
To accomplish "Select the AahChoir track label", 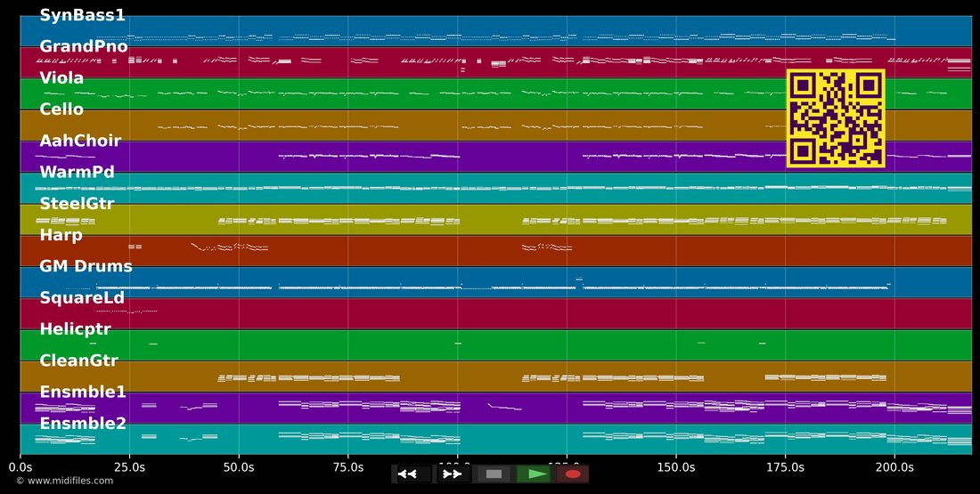I will [x=80, y=142].
